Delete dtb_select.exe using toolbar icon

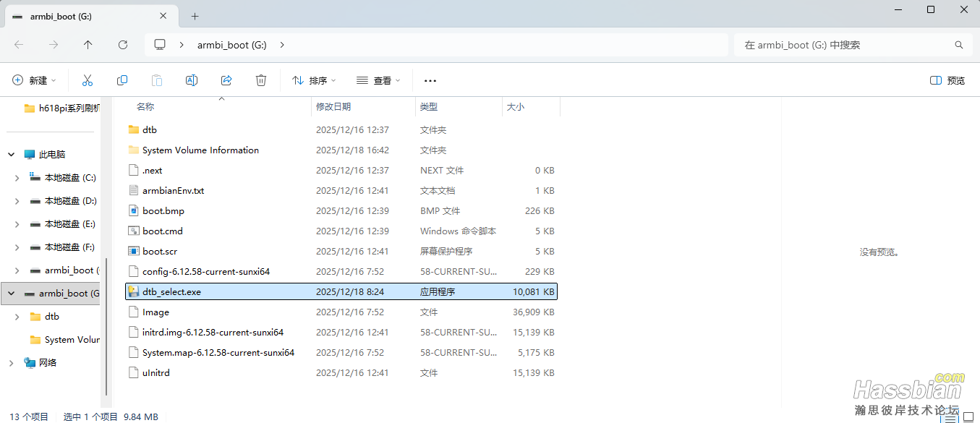[261, 80]
